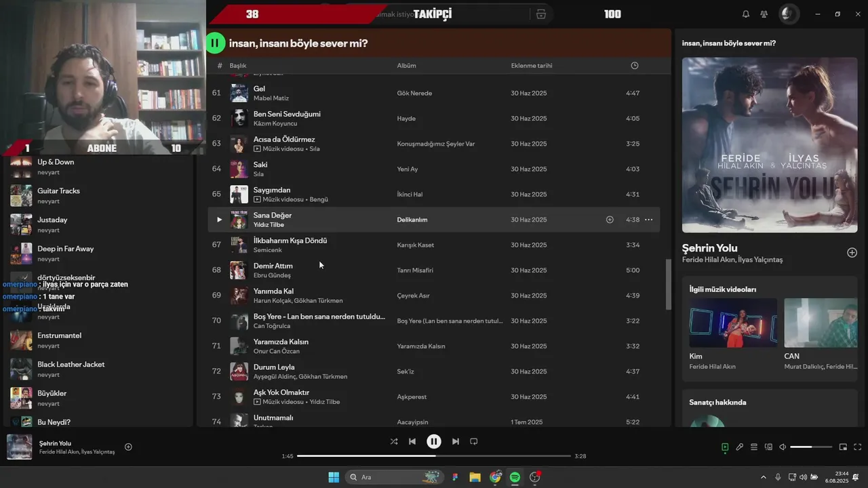Select the track Durum Leyla

tap(274, 367)
